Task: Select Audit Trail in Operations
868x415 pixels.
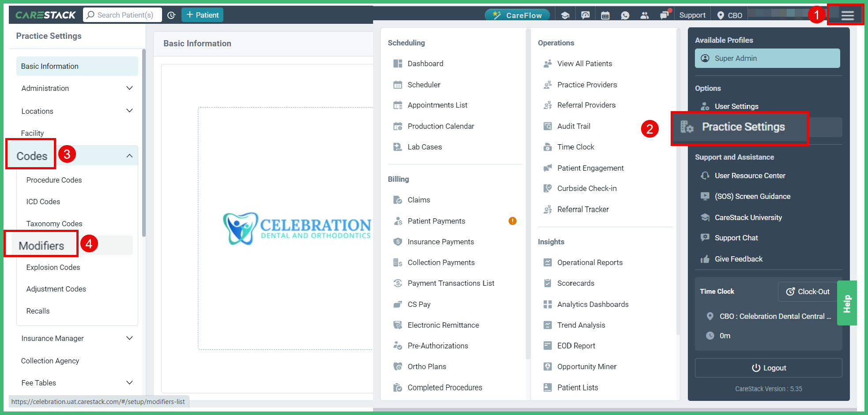Action: point(573,126)
